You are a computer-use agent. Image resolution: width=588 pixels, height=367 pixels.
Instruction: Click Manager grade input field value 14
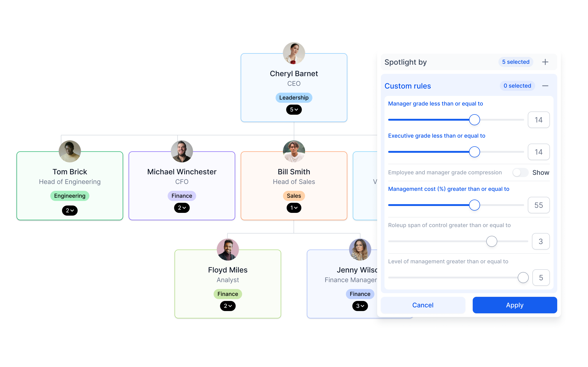[538, 119]
